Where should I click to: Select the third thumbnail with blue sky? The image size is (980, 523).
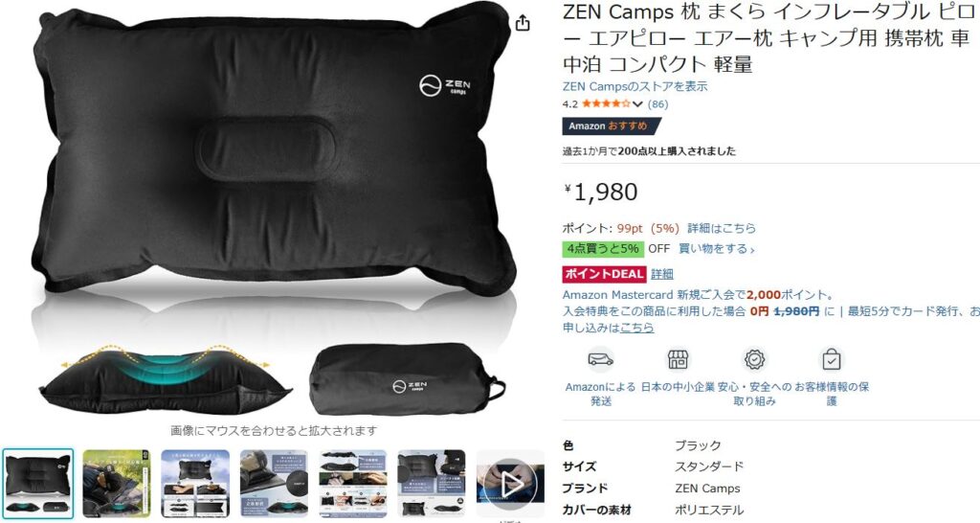(x=195, y=483)
